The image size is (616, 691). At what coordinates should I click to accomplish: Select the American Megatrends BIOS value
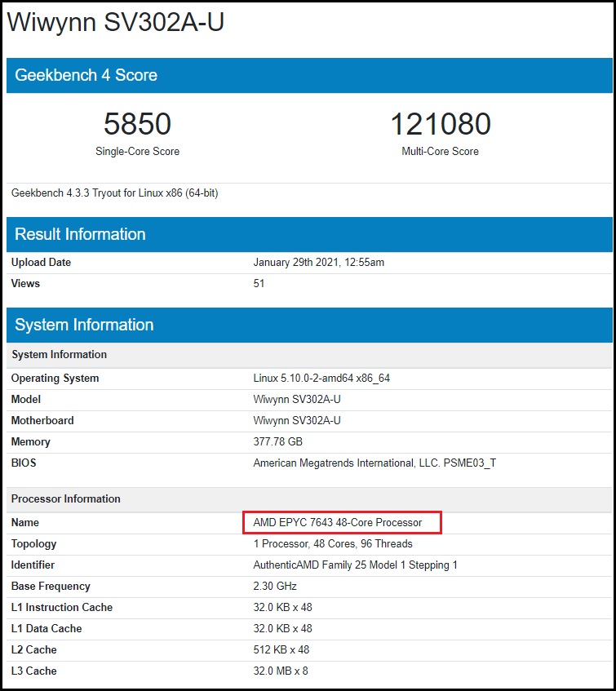pyautogui.click(x=374, y=463)
